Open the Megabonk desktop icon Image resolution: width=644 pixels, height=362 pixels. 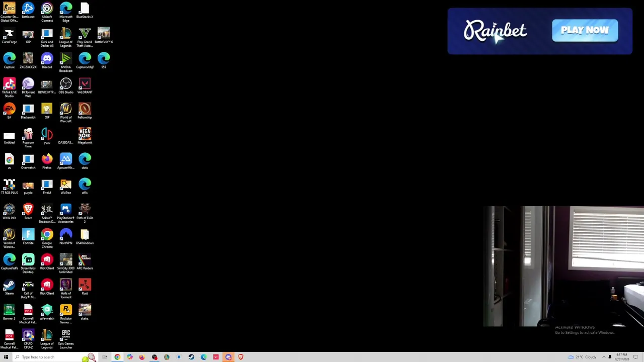click(85, 137)
